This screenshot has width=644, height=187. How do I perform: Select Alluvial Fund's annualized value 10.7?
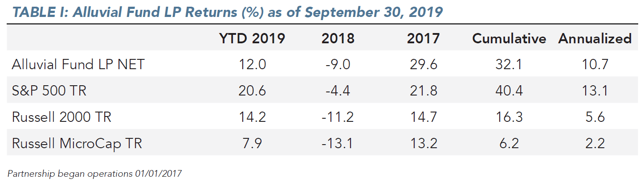pyautogui.click(x=595, y=64)
